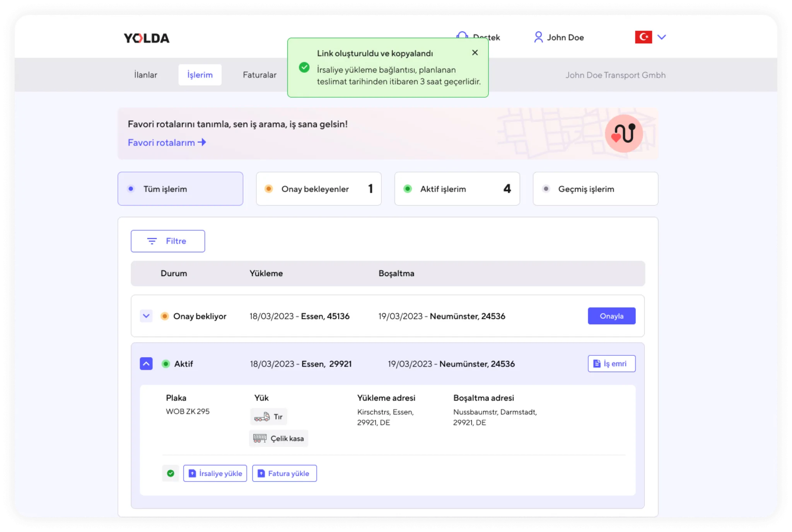This screenshot has width=792, height=532.
Task: Click the truck Tır load icon
Action: (262, 417)
